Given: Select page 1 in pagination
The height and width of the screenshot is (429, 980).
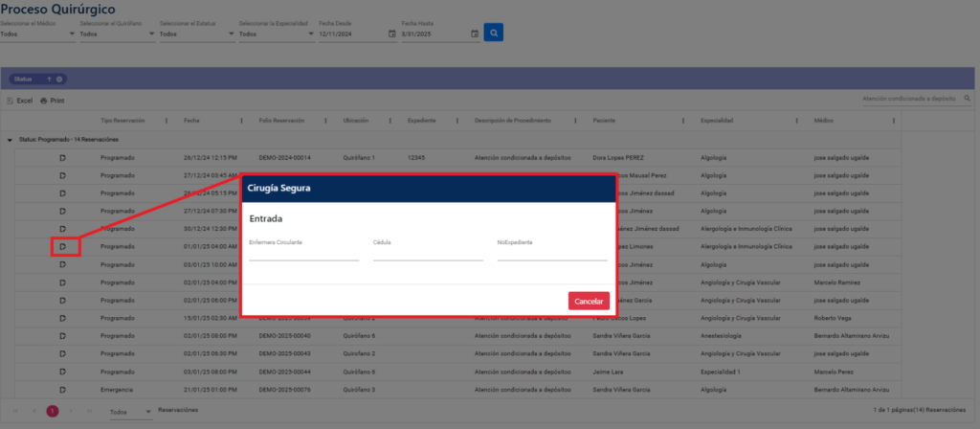Looking at the screenshot, I should pos(53,411).
